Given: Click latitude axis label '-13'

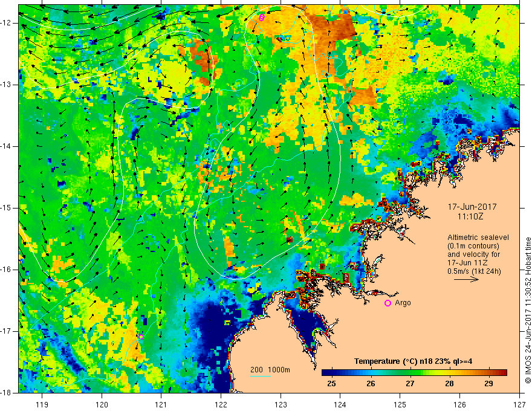Looking at the screenshot, I should coord(7,85).
